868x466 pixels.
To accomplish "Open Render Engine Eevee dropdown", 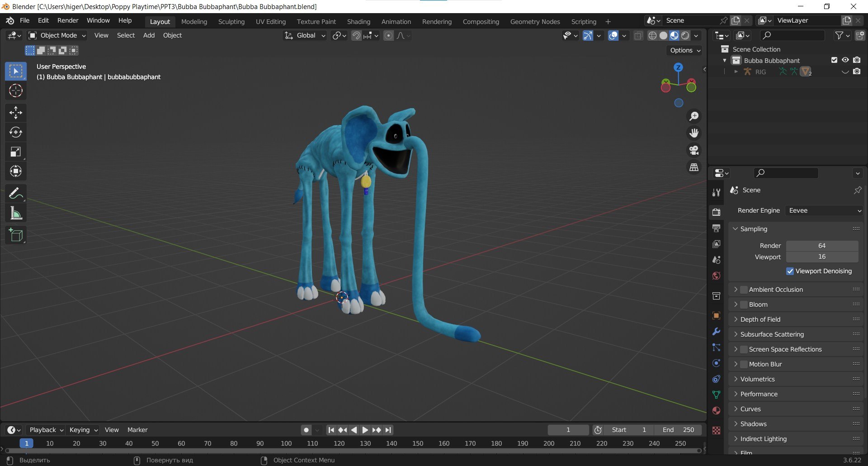I will (x=825, y=210).
